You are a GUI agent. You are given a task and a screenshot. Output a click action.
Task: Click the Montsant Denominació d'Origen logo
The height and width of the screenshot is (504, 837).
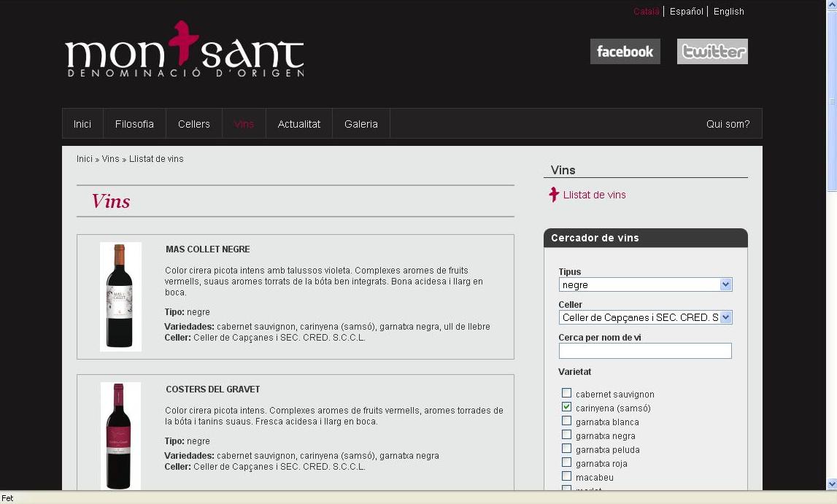coord(185,50)
